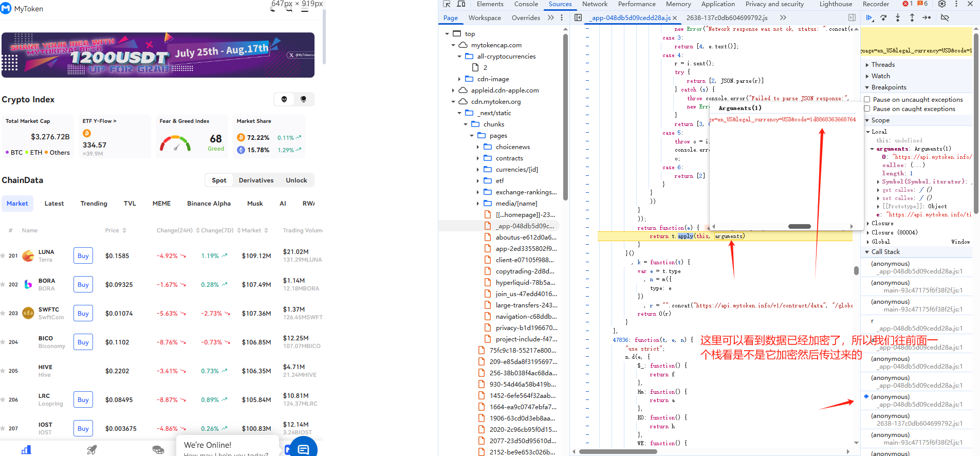Buy LUNA button

[83, 256]
